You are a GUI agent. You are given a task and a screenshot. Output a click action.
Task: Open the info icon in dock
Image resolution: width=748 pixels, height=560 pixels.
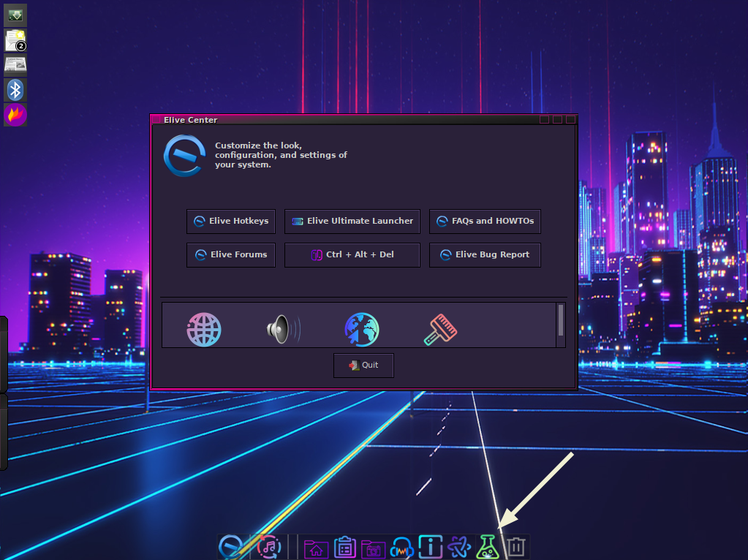430,547
